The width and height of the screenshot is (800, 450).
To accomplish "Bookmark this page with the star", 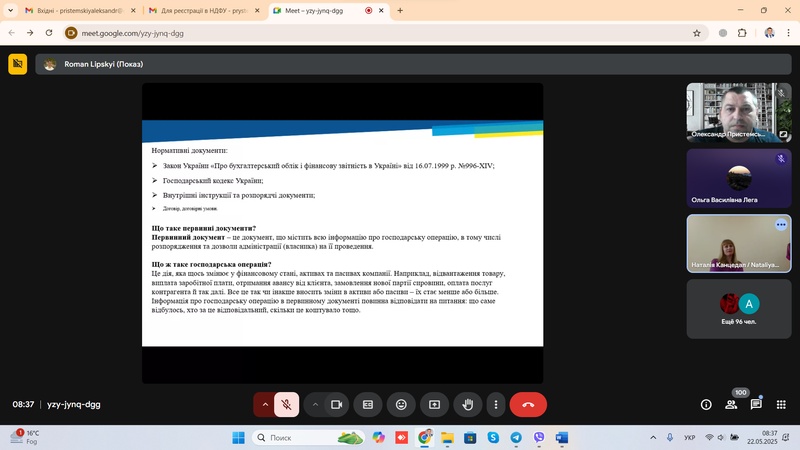I will coord(697,33).
